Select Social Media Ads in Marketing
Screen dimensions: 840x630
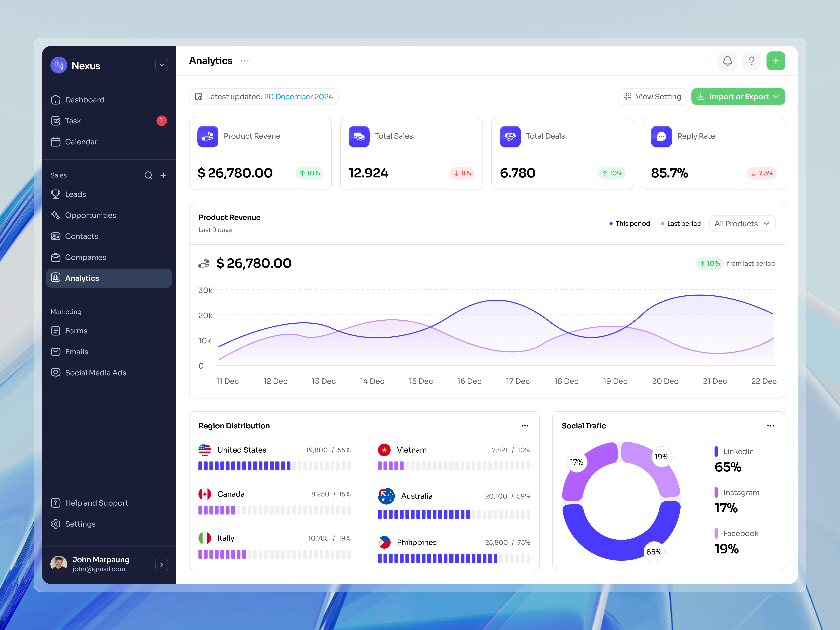(96, 373)
